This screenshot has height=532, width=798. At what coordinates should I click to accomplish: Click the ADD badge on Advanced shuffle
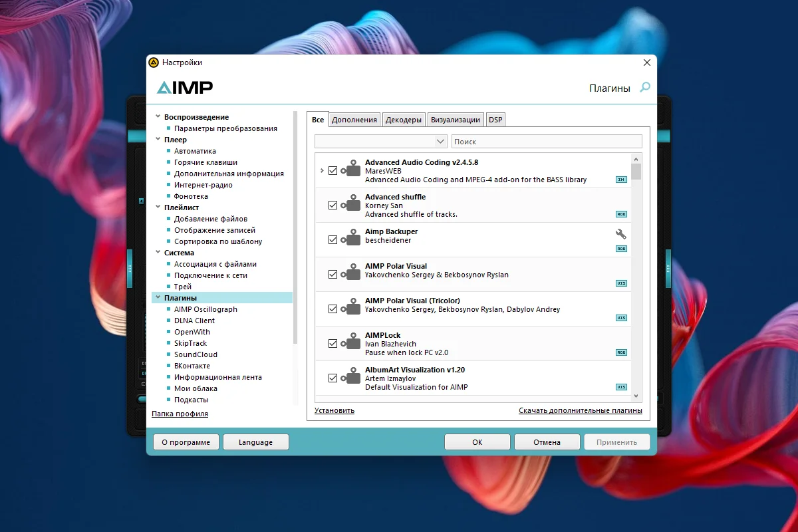coord(621,214)
